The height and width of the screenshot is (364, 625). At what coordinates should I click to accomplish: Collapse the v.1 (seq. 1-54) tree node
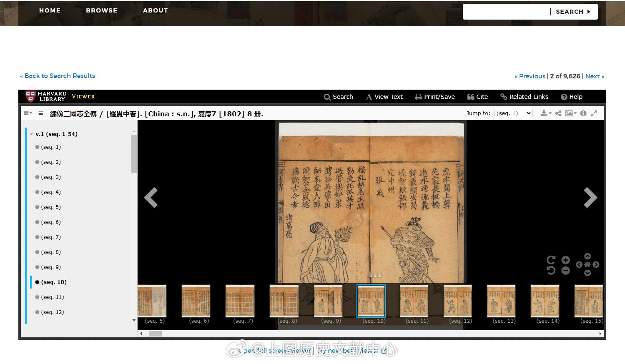point(31,134)
